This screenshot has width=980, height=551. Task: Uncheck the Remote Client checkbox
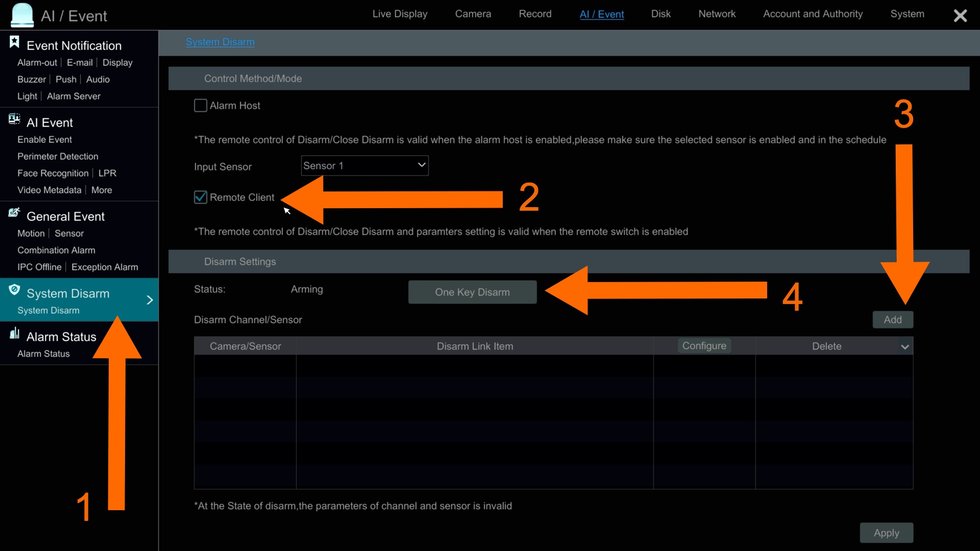(201, 197)
